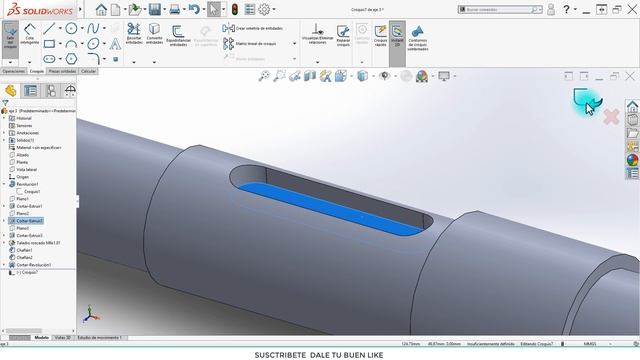Select the Polygon sketch tool

click(71, 59)
